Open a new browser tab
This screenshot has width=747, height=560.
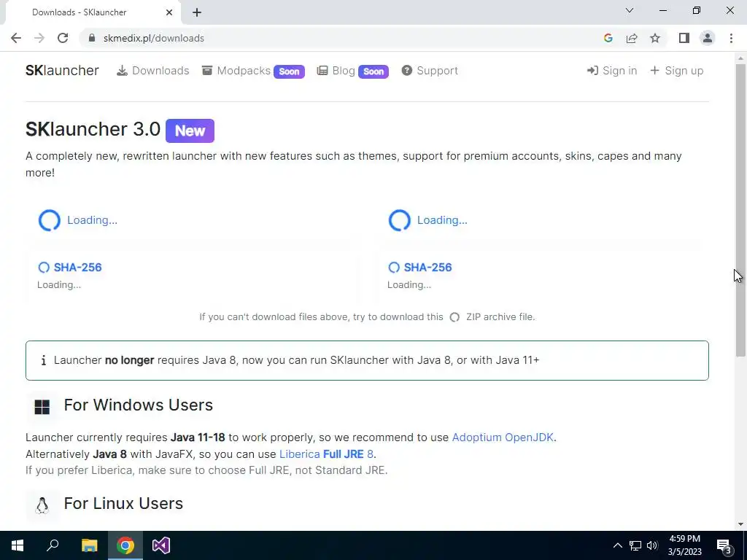[197, 12]
